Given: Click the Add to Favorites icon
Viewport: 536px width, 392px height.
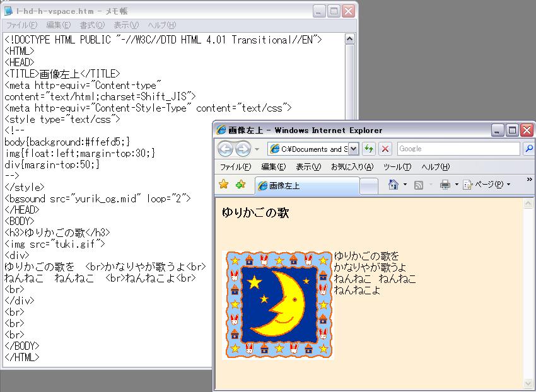Looking at the screenshot, I should coord(241,185).
